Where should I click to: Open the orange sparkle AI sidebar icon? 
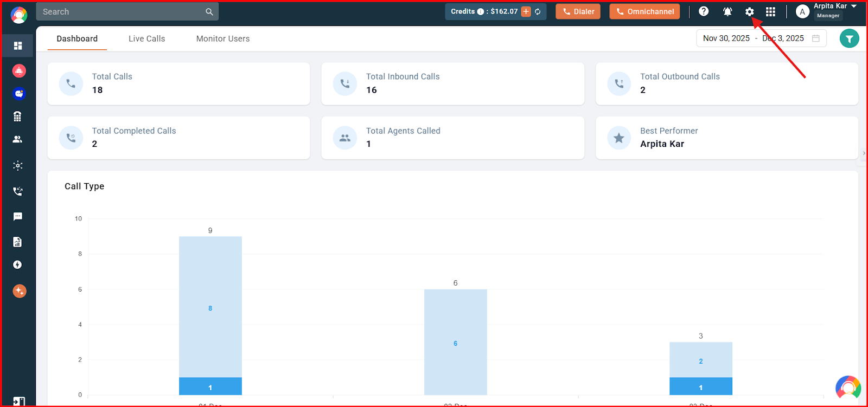[x=20, y=291]
